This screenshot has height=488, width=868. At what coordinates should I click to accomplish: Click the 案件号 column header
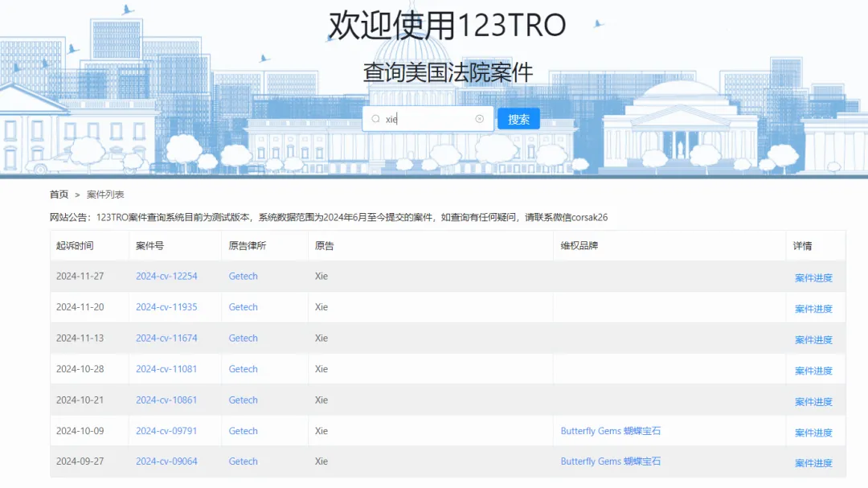pyautogui.click(x=150, y=246)
